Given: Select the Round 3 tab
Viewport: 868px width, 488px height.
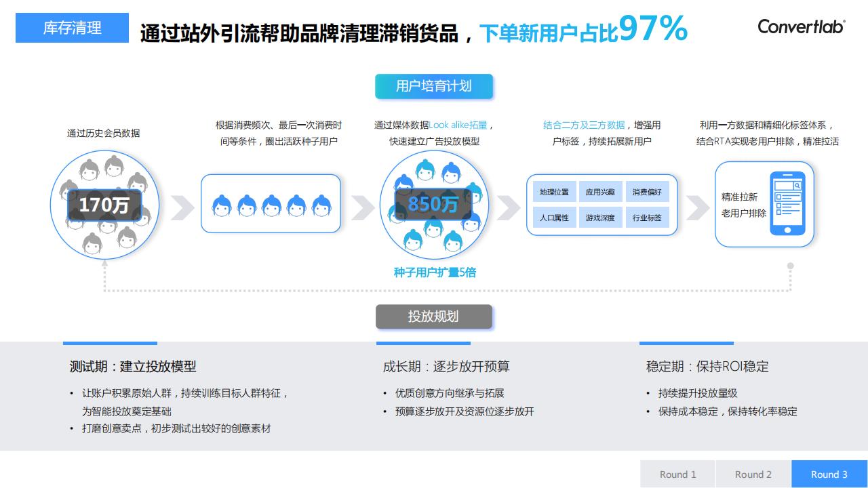Looking at the screenshot, I should [x=829, y=474].
